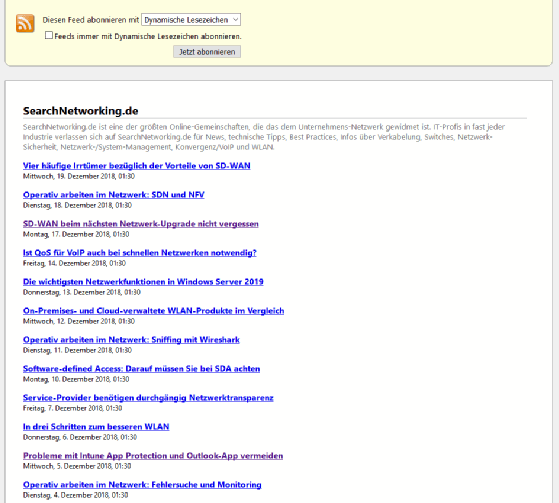Open Fehlersuche und Monitoring article link

tap(142, 485)
